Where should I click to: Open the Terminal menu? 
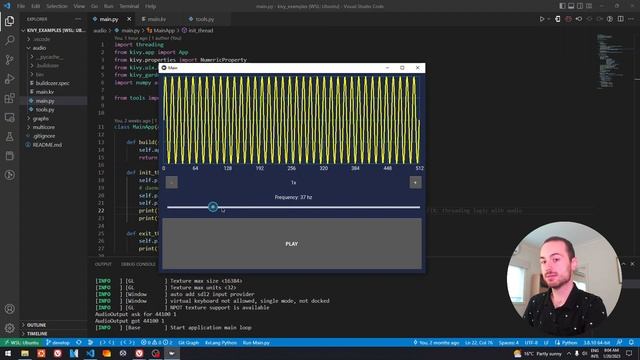click(129, 6)
